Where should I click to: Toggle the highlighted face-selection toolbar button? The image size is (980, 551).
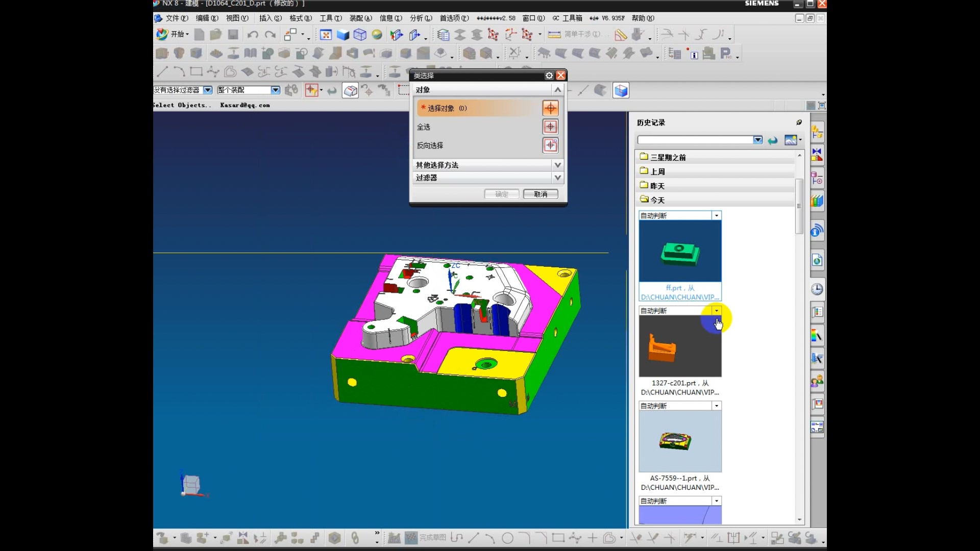pyautogui.click(x=350, y=91)
